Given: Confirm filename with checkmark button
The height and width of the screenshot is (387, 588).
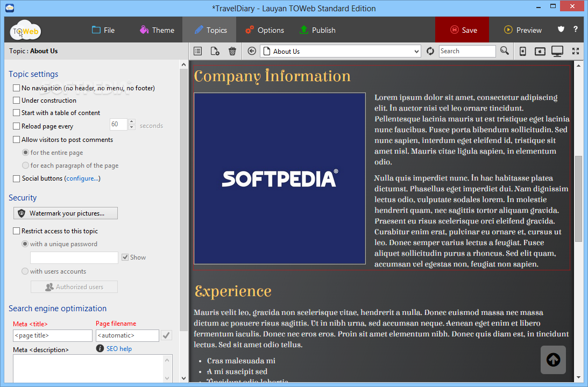Looking at the screenshot, I should click(x=166, y=335).
